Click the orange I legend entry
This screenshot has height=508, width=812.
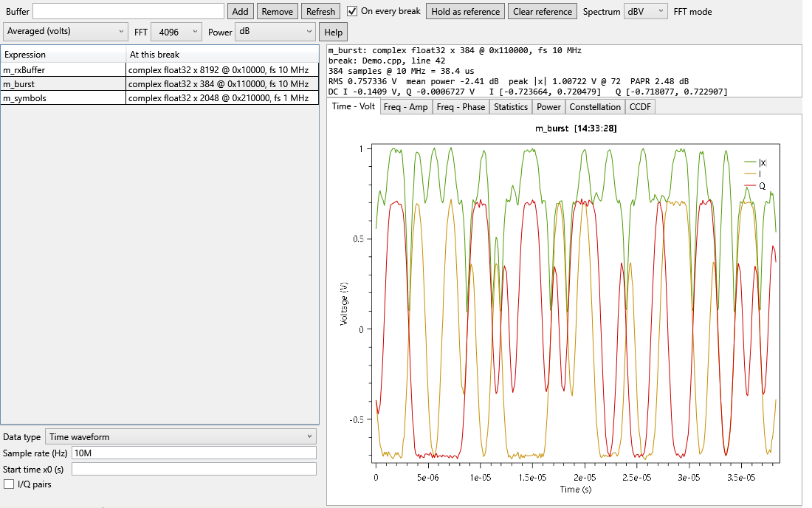tap(752, 174)
